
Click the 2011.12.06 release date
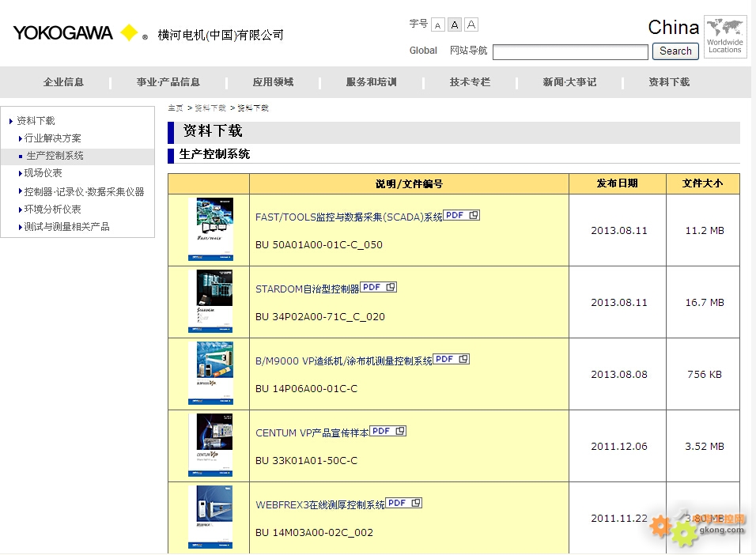(x=619, y=446)
